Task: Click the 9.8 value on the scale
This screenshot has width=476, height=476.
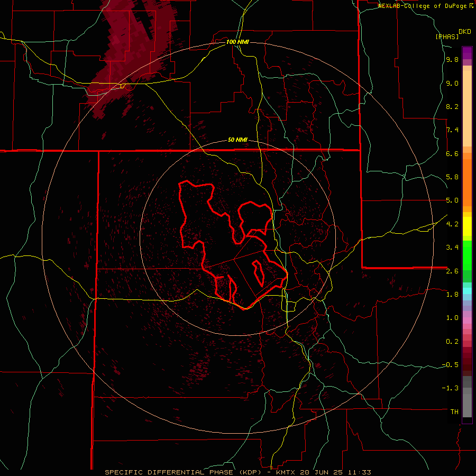Action: [x=452, y=60]
